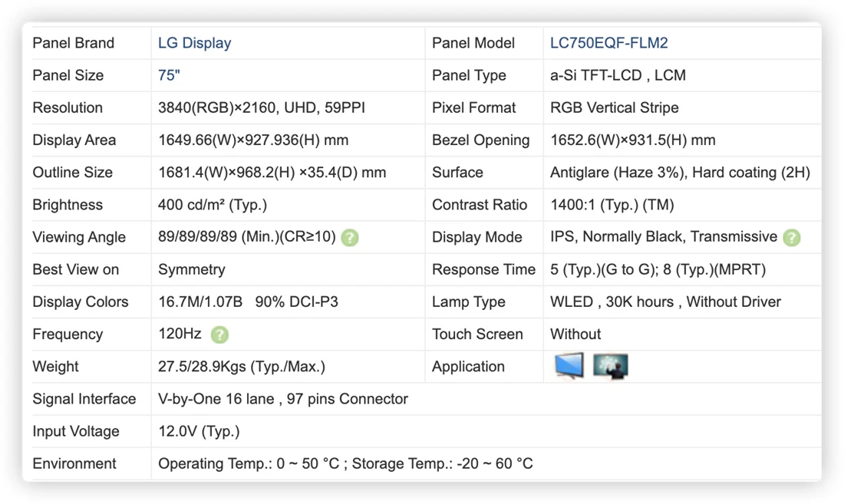This screenshot has height=504, width=844.
Task: Select the Surface Antiglare description text
Action: 680,173
